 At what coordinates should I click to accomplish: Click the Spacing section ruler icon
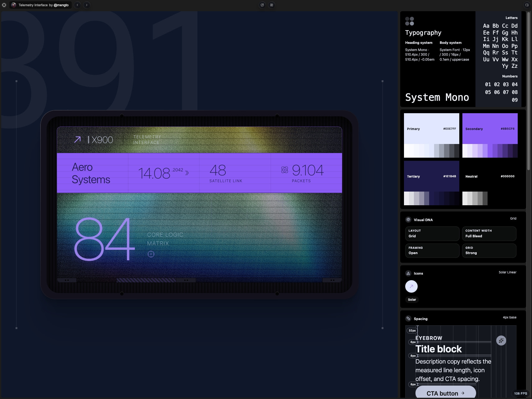408,318
